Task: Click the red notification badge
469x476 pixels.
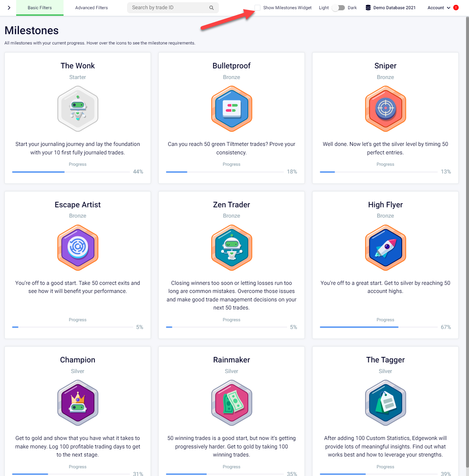Action: (456, 7)
